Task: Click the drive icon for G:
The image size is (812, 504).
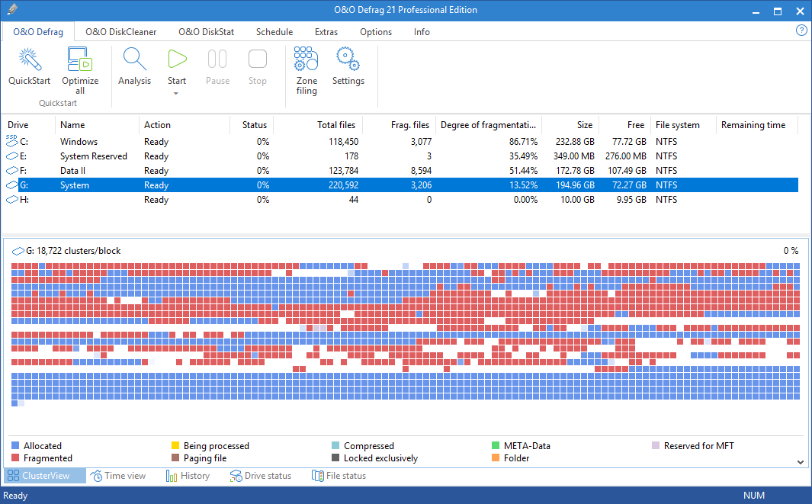Action: click(x=12, y=185)
